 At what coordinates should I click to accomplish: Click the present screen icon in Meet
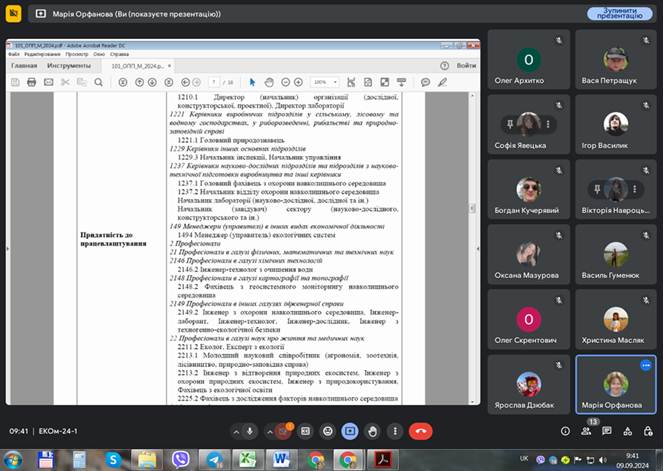(350, 431)
